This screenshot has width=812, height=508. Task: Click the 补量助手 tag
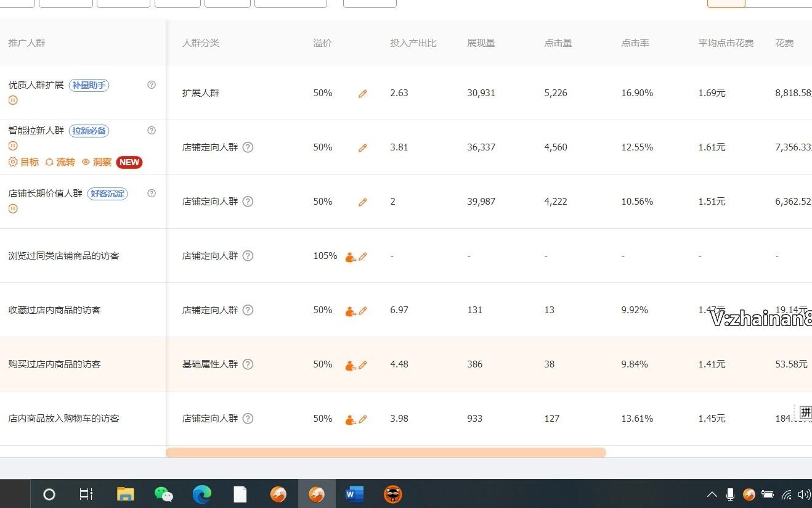89,85
